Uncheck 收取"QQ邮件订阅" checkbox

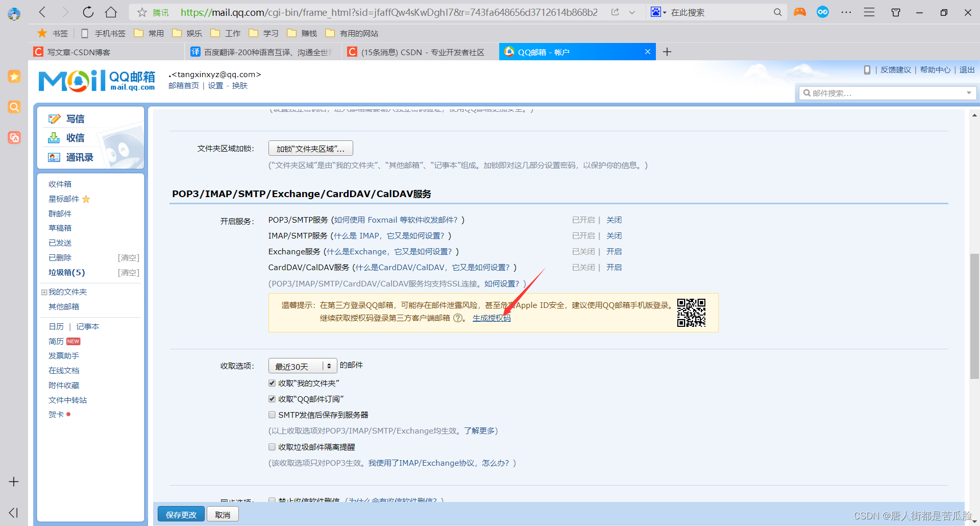point(272,399)
